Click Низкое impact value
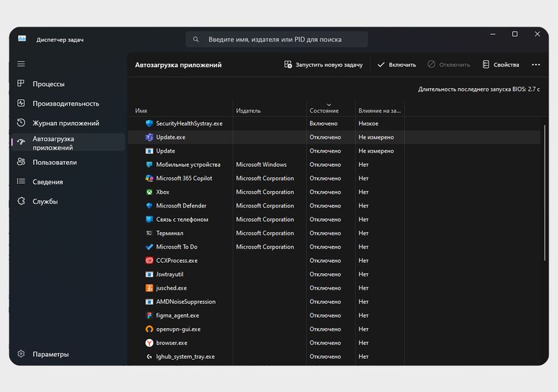The height and width of the screenshot is (392, 558). coord(368,123)
